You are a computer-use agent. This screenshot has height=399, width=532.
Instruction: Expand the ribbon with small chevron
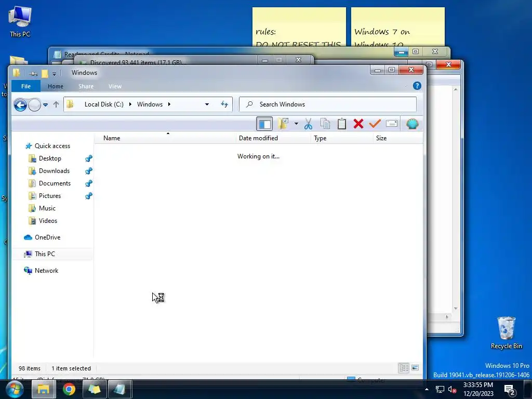(x=406, y=86)
